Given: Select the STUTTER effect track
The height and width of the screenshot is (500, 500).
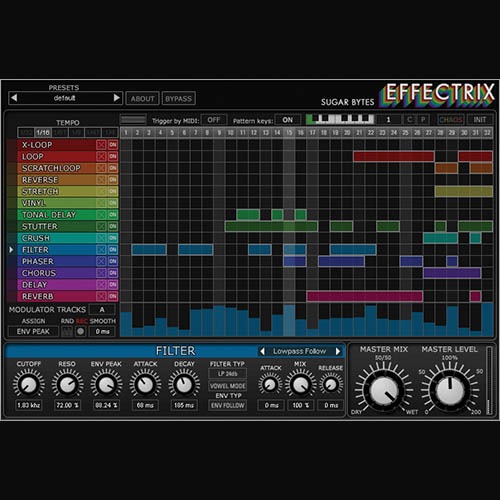Looking at the screenshot, I should click(x=57, y=226).
